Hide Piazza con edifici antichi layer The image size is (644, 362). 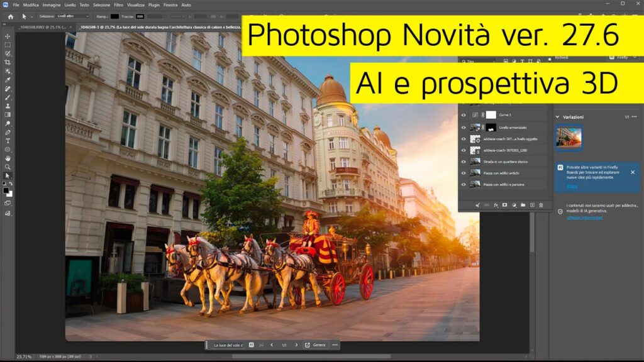pyautogui.click(x=464, y=173)
